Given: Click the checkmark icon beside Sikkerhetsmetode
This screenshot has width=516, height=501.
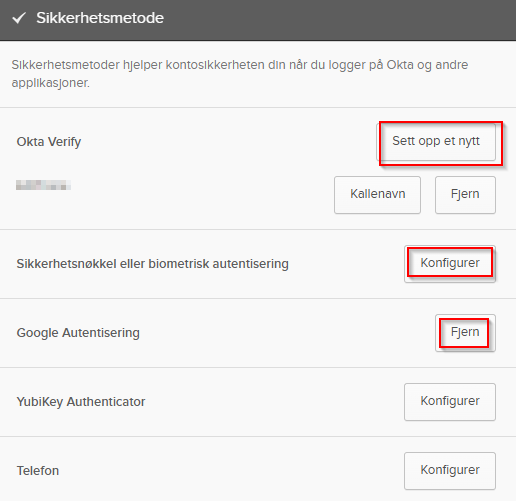Looking at the screenshot, I should 19,18.
